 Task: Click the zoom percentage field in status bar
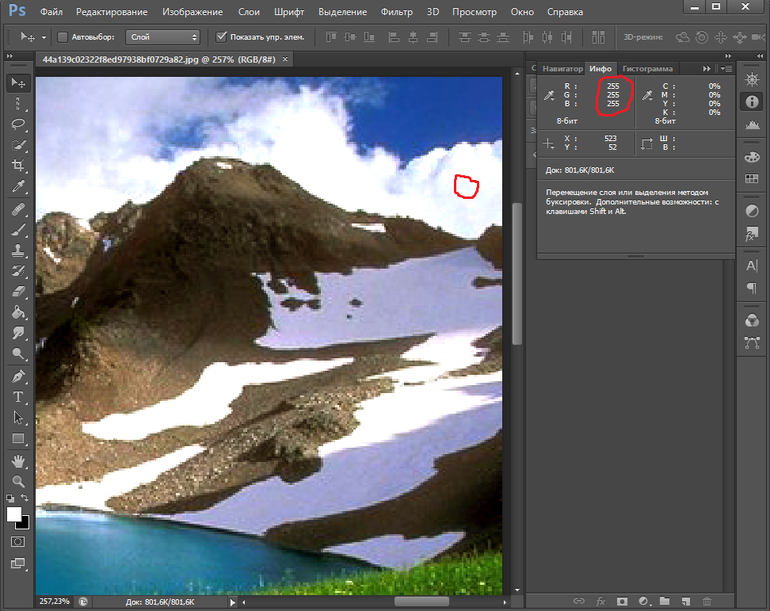click(x=54, y=602)
